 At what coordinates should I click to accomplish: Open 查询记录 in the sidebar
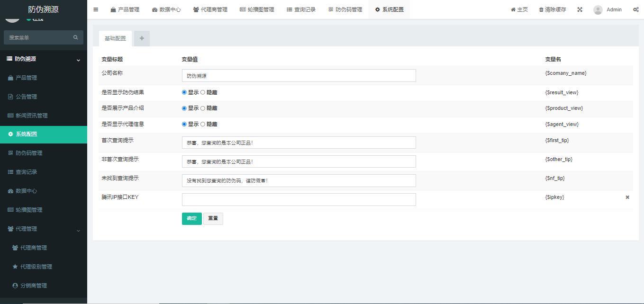[x=44, y=172]
